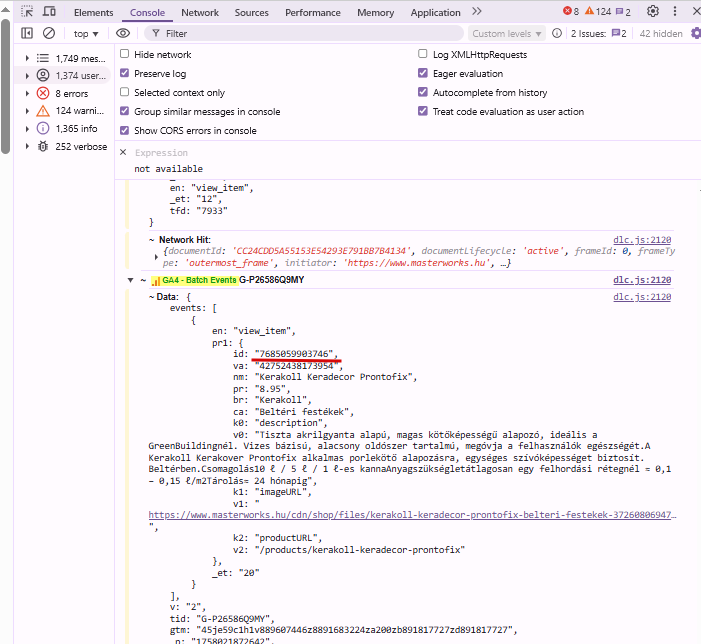Toggle Treat code evaluation as user action
The height and width of the screenshot is (644, 701).
[423, 111]
